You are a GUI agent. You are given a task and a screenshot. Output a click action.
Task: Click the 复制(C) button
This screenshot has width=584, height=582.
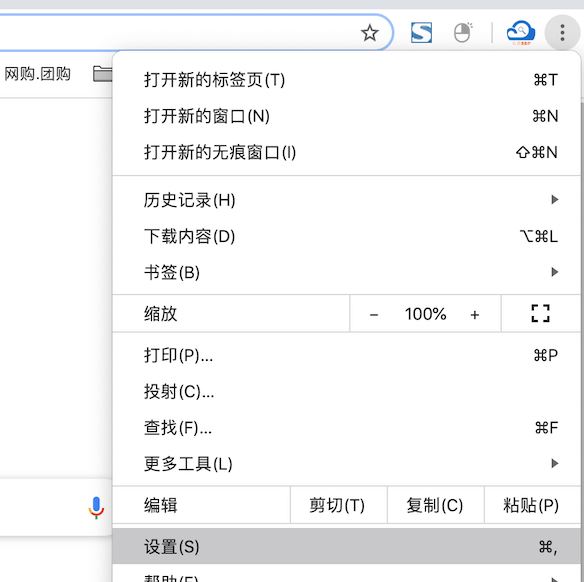(435, 505)
